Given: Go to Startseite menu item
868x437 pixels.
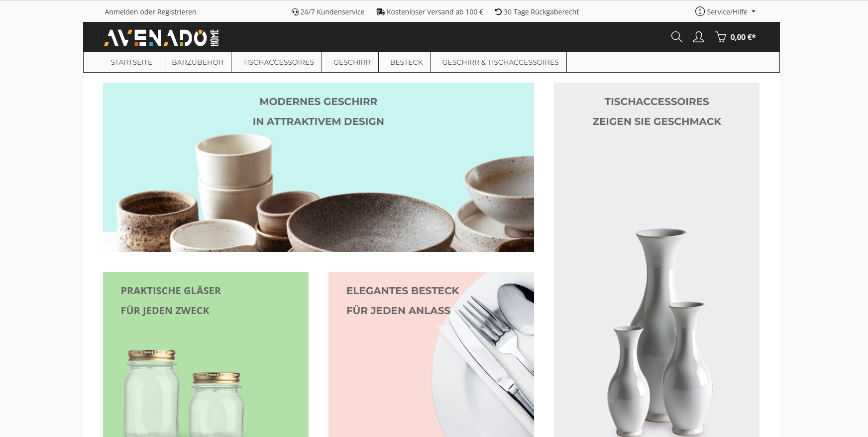Looking at the screenshot, I should click(x=131, y=62).
